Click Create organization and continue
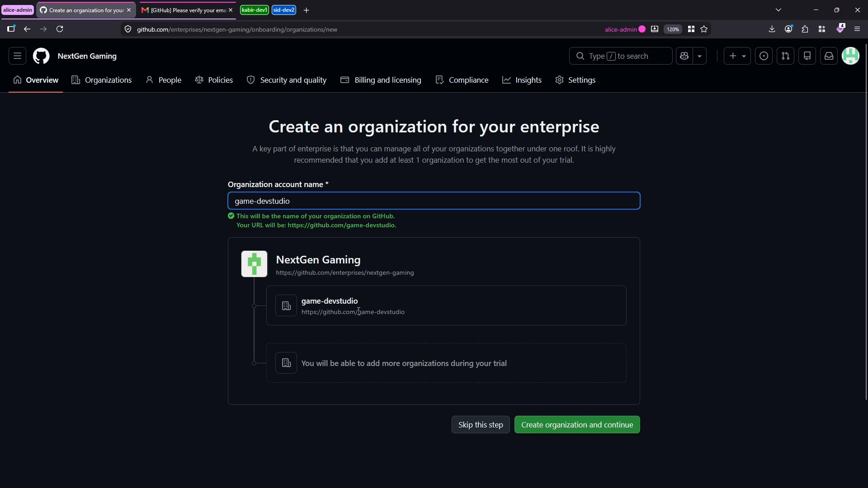The height and width of the screenshot is (488, 868). coord(577,425)
